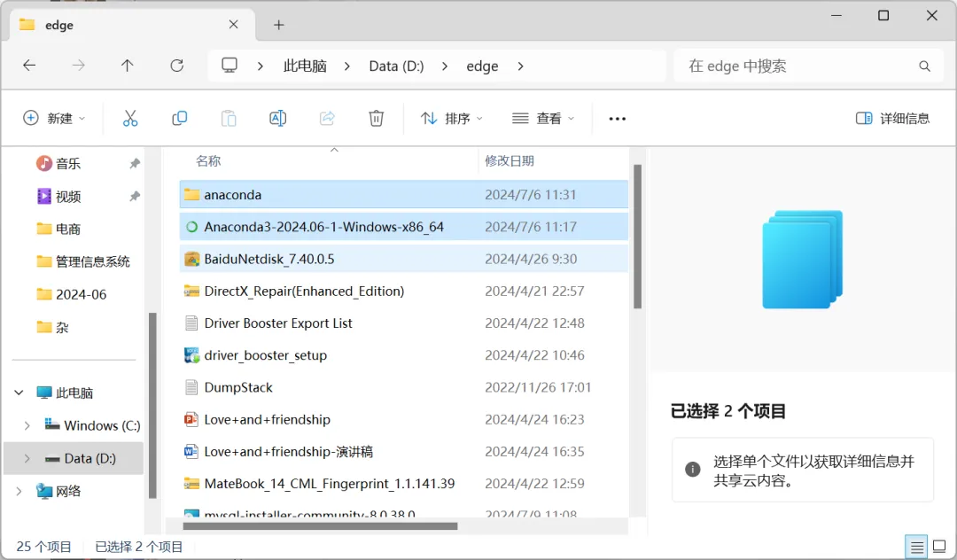The width and height of the screenshot is (957, 560).
Task: Click the navigation pane vertical scrollbar
Action: point(152,405)
